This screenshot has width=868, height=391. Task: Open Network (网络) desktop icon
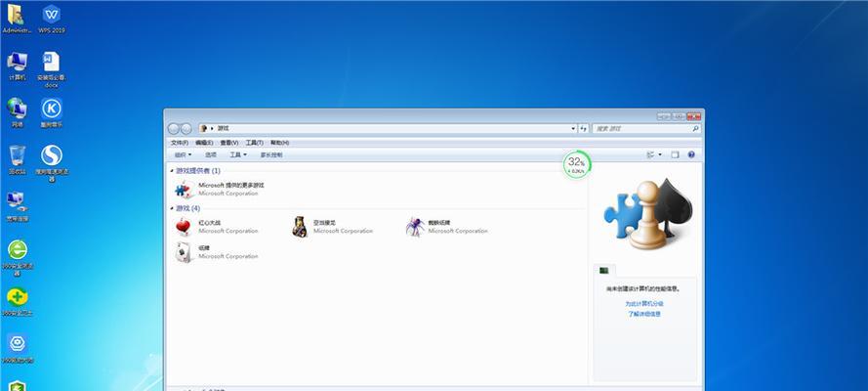click(x=18, y=113)
